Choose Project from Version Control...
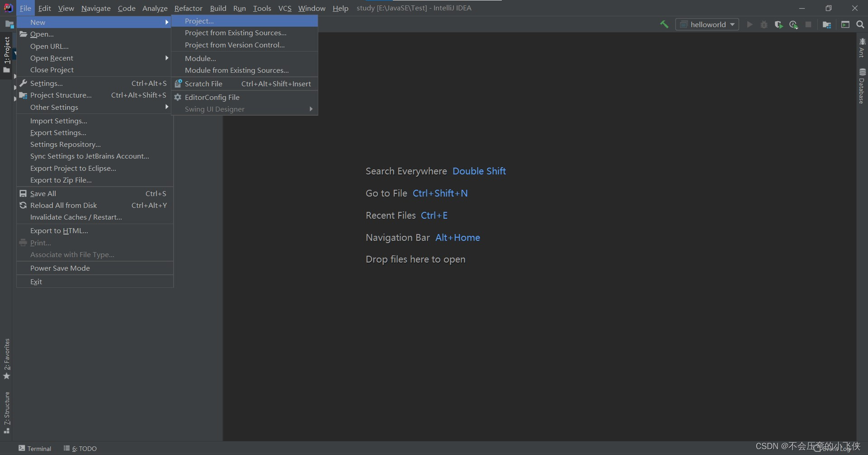Image resolution: width=868 pixels, height=455 pixels. click(x=245, y=45)
